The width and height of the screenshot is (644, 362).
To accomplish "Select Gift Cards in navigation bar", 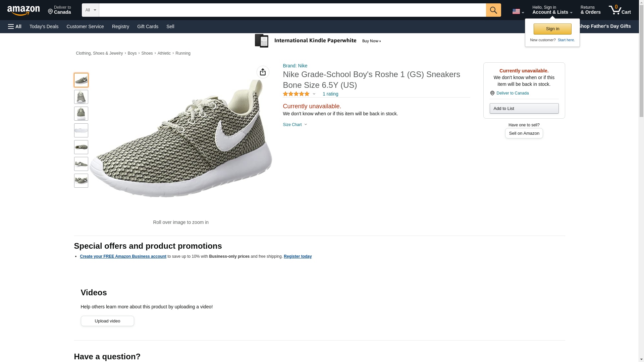I will [148, 26].
